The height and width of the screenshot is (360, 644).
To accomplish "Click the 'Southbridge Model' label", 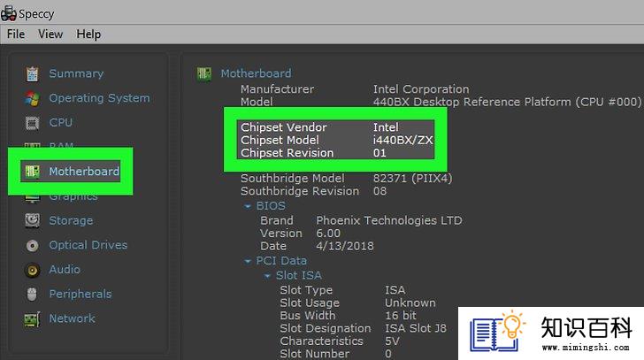I will [293, 179].
